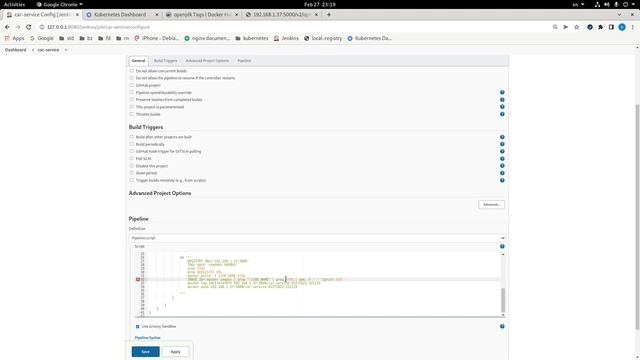Screen dimensions: 640x360
Task: Expand the car-service breadcrumb arrow
Action: pyautogui.click(x=66, y=50)
